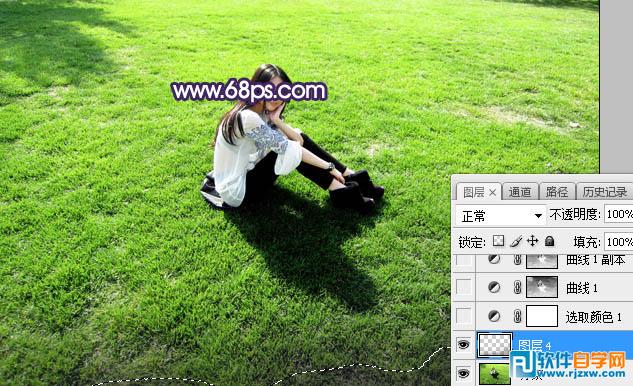Hide the bottom background layer eye
The height and width of the screenshot is (386, 633).
click(x=463, y=373)
